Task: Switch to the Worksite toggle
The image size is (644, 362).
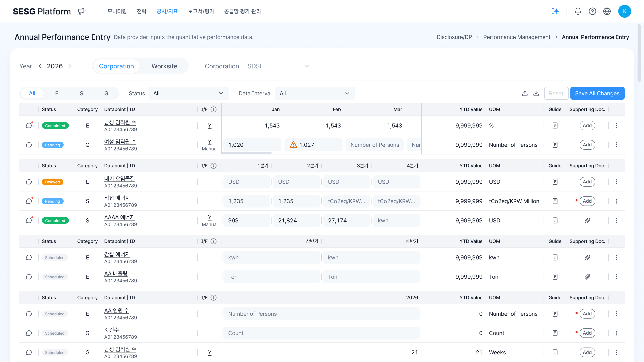Action: [x=164, y=66]
